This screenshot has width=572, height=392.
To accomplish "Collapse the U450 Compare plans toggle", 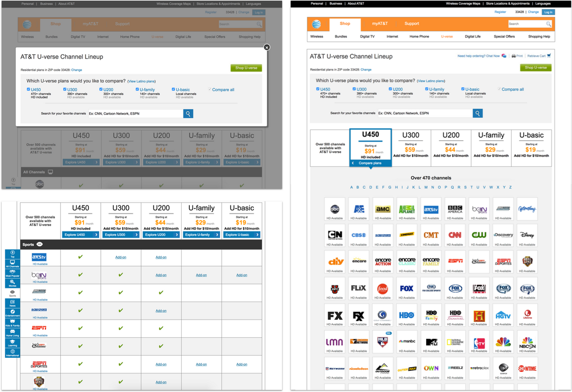I will (370, 163).
